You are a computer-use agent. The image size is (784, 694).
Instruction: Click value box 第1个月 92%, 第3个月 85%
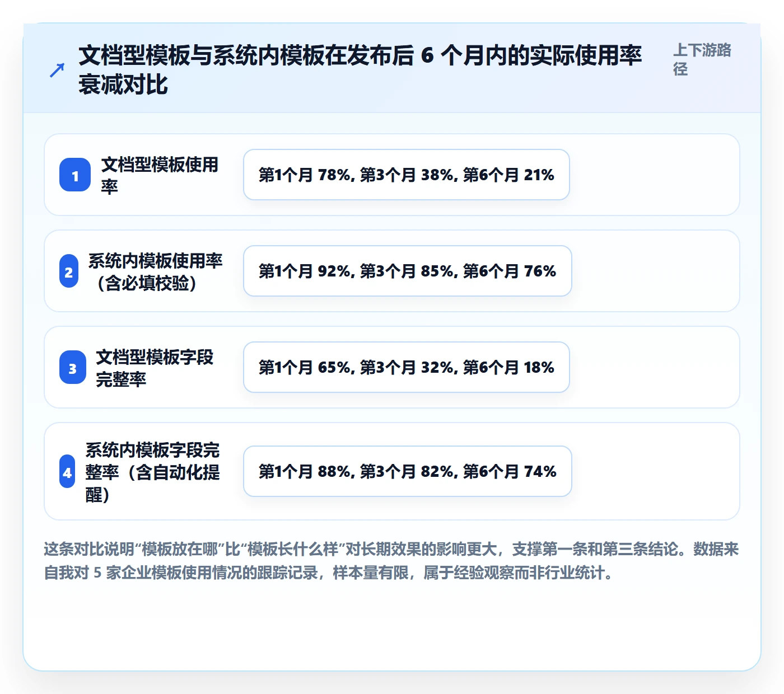408,271
